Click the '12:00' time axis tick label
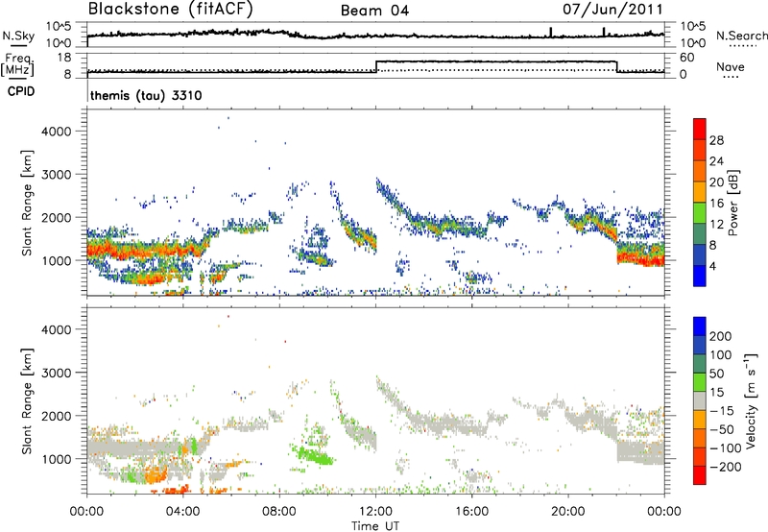Image resolution: width=768 pixels, height=532 pixels. (x=375, y=512)
